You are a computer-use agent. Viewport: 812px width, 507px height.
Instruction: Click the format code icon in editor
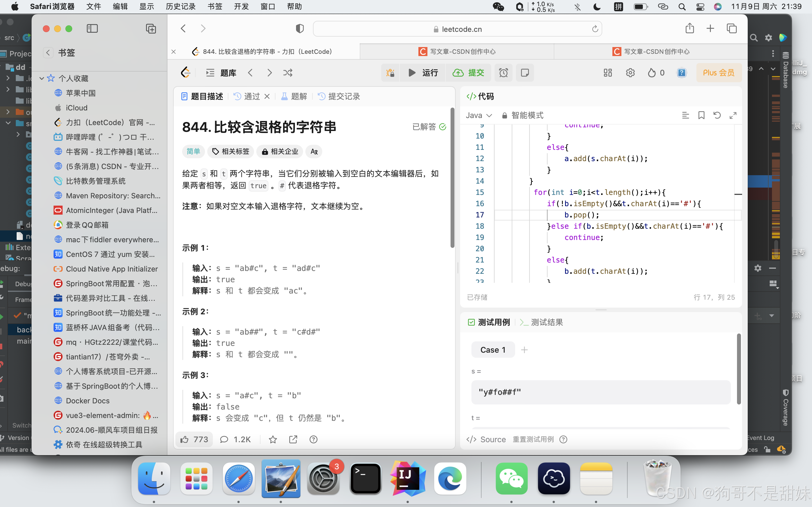point(685,115)
